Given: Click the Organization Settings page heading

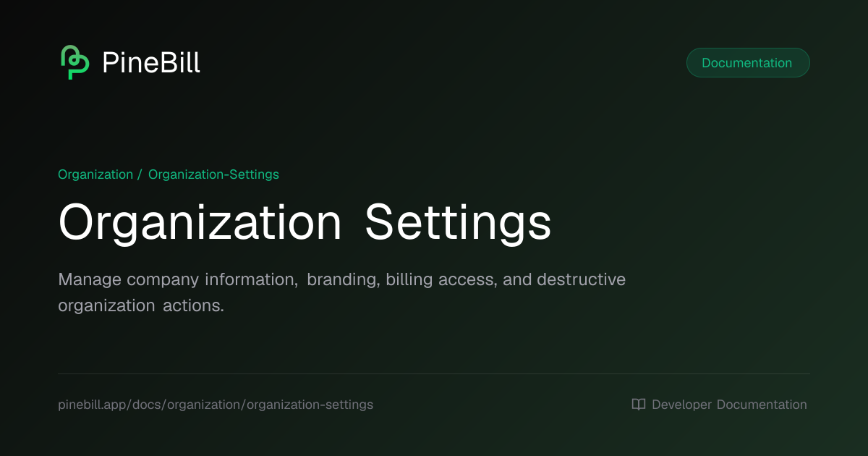Looking at the screenshot, I should [x=305, y=223].
